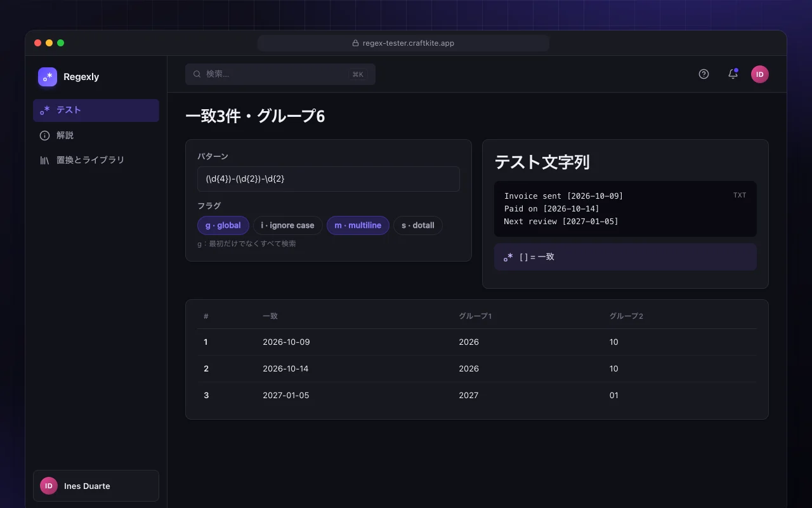Click the search magnifier icon

pyautogui.click(x=197, y=74)
